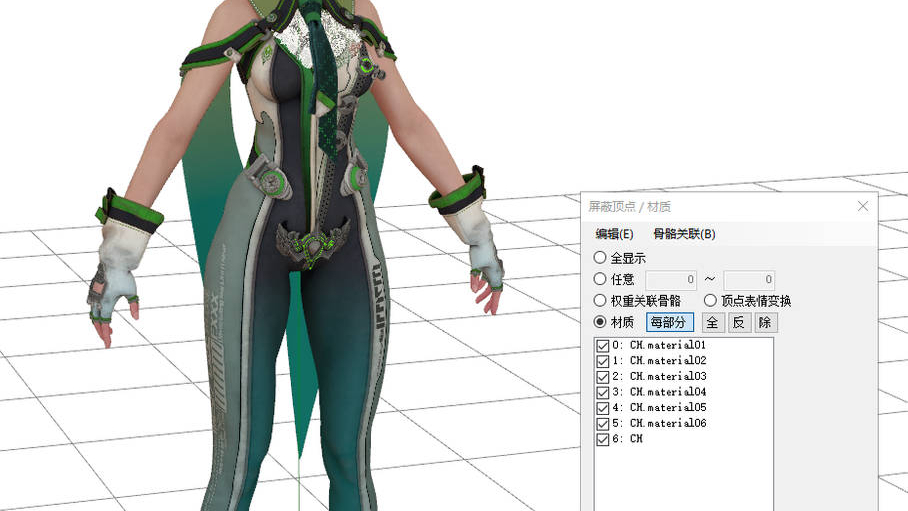This screenshot has width=908, height=511.
Task: Disable material 4: CM.material05
Action: click(603, 408)
